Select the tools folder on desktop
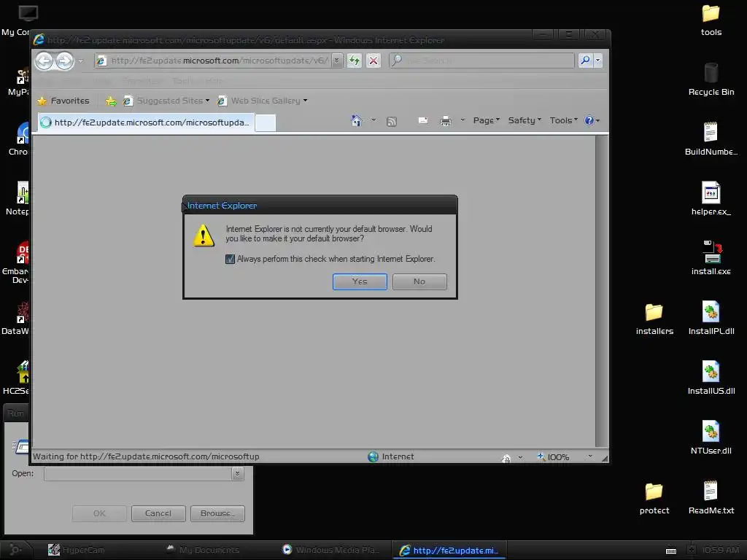Image resolution: width=747 pixels, height=560 pixels. coord(711,20)
